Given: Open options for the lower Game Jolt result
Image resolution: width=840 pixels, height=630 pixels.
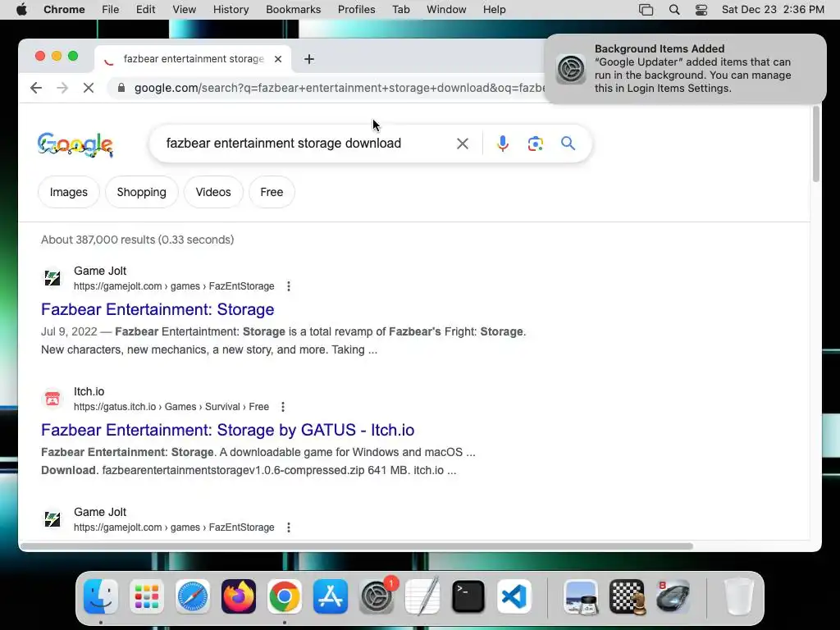Looking at the screenshot, I should [x=289, y=527].
